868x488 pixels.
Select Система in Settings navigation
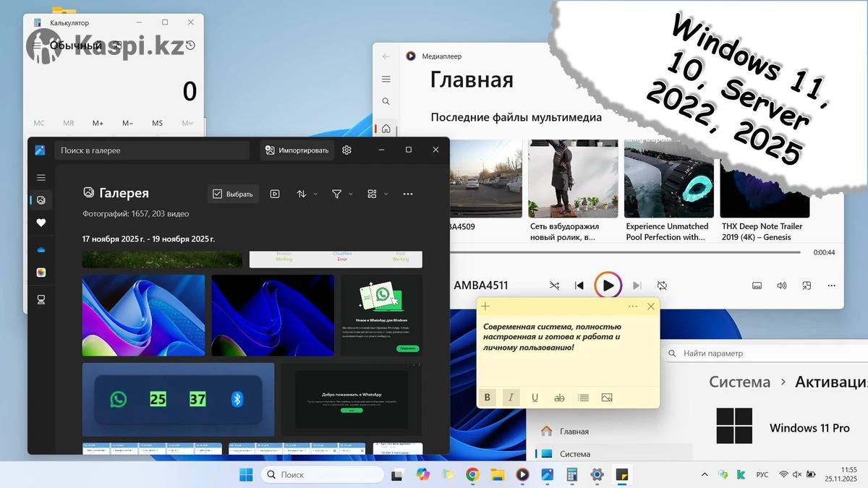click(574, 454)
